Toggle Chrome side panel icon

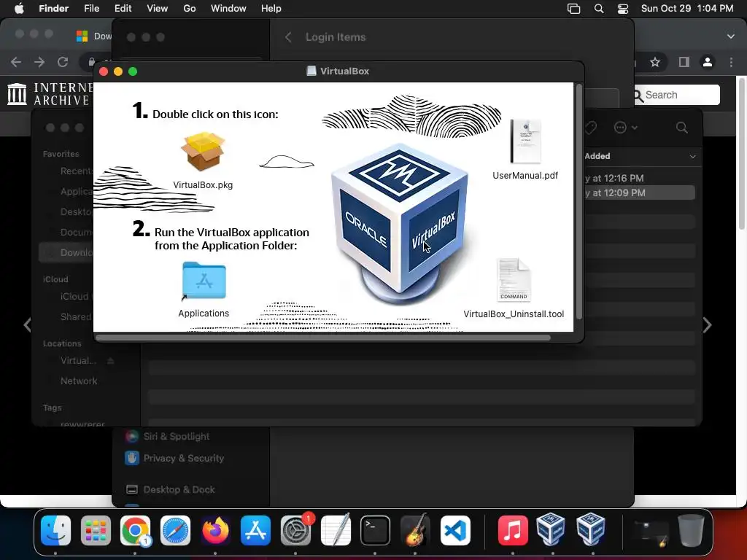coord(684,62)
